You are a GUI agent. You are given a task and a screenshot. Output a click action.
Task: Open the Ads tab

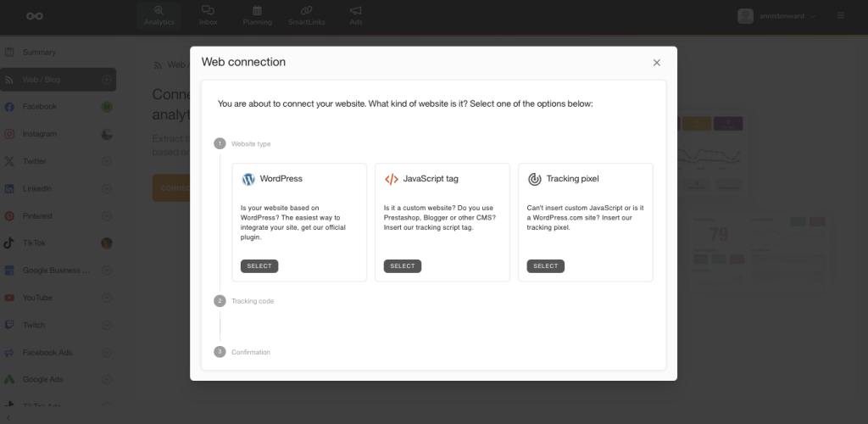pyautogui.click(x=356, y=16)
